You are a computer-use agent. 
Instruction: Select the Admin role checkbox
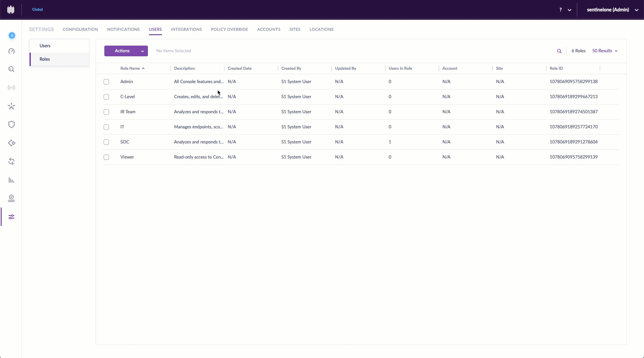click(106, 82)
